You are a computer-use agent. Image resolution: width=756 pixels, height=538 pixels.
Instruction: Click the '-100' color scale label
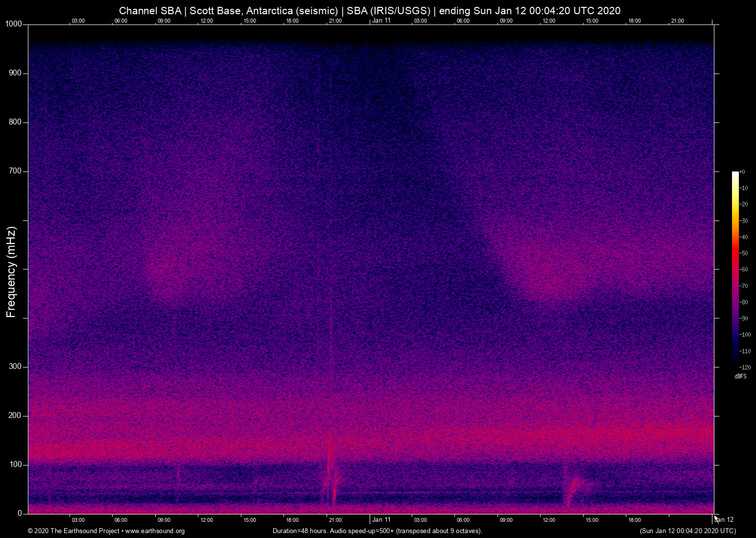(x=745, y=335)
